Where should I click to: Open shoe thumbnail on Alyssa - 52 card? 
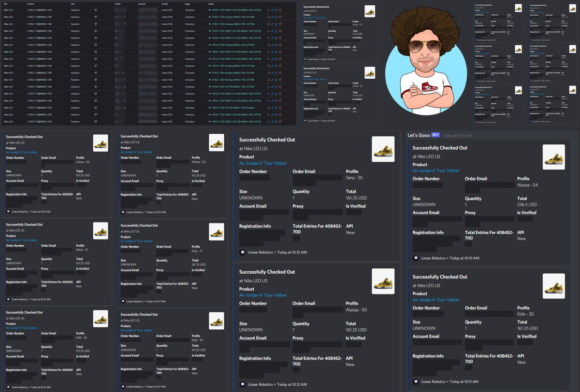(x=216, y=142)
